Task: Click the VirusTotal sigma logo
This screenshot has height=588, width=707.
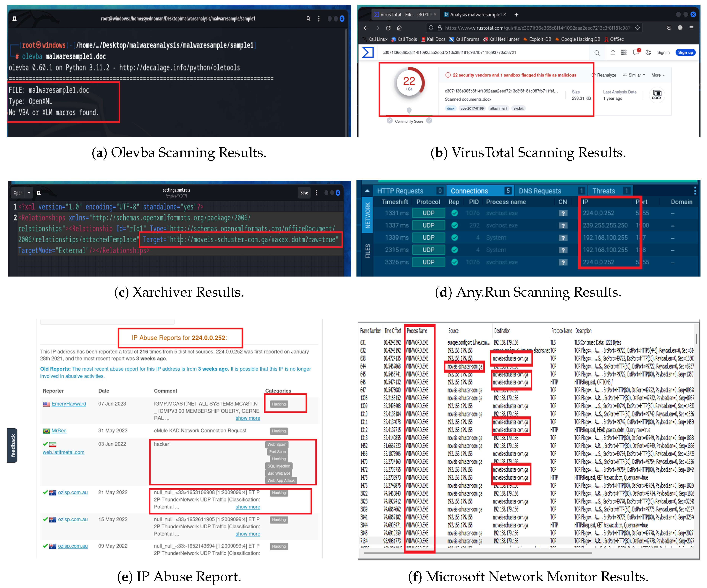Action: click(368, 53)
